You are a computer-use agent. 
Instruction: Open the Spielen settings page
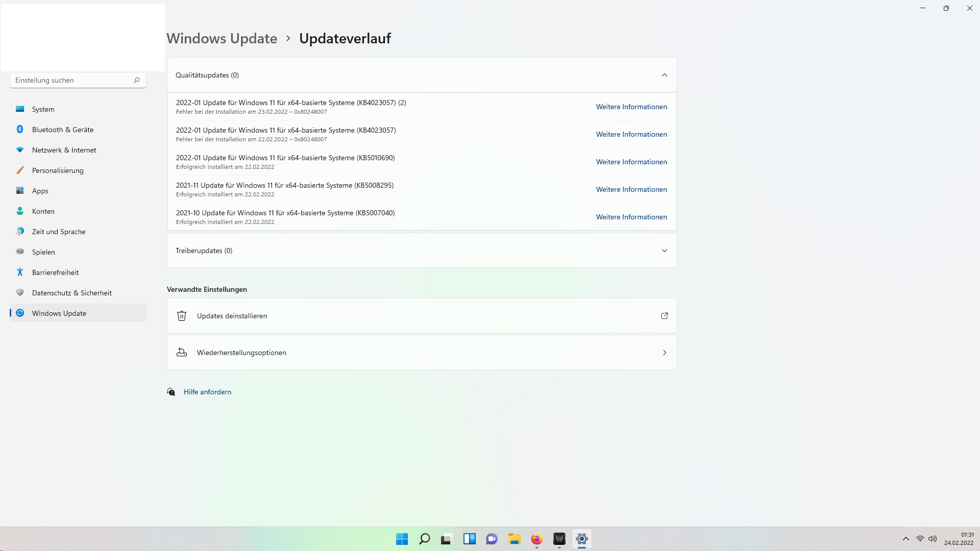pyautogui.click(x=43, y=252)
